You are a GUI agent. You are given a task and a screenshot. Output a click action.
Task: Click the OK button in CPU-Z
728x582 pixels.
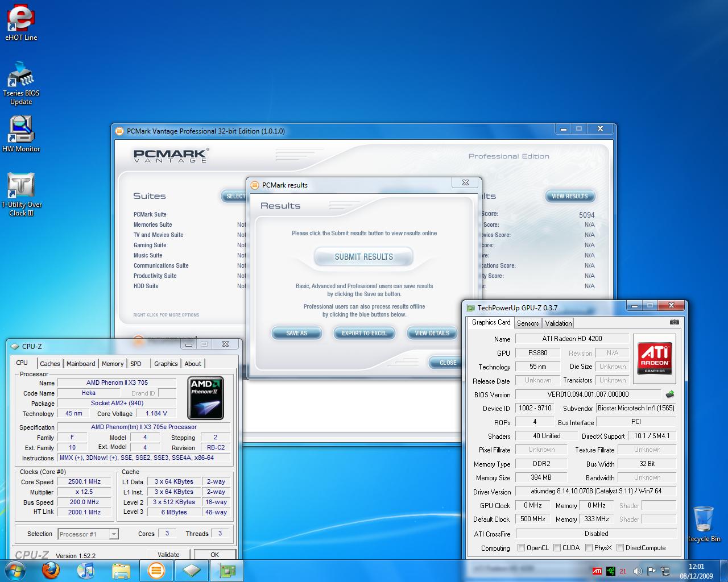pos(214,555)
